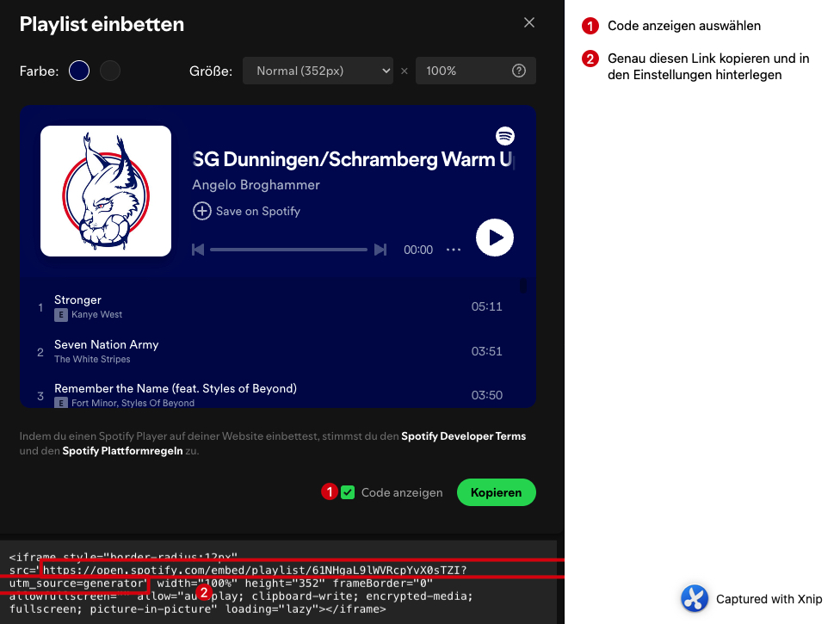Viewport: 840px width, 624px height.
Task: Open the Spotify Developer Terms link
Action: click(464, 436)
